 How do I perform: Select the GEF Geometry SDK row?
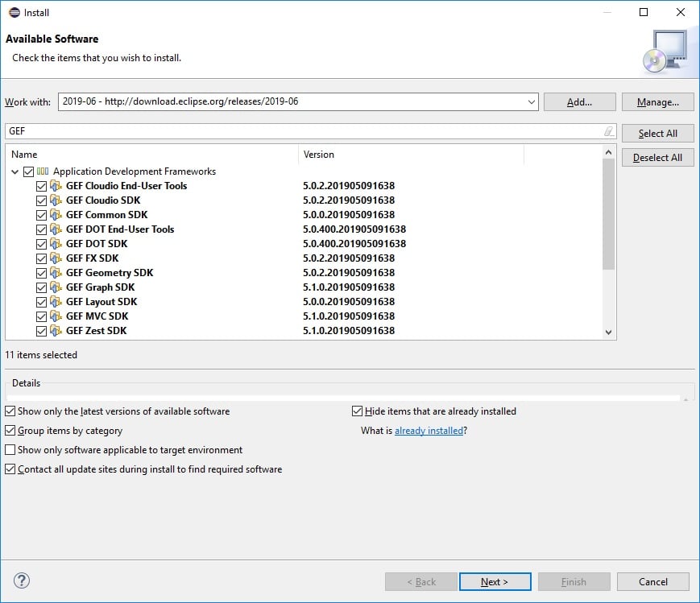click(x=304, y=273)
